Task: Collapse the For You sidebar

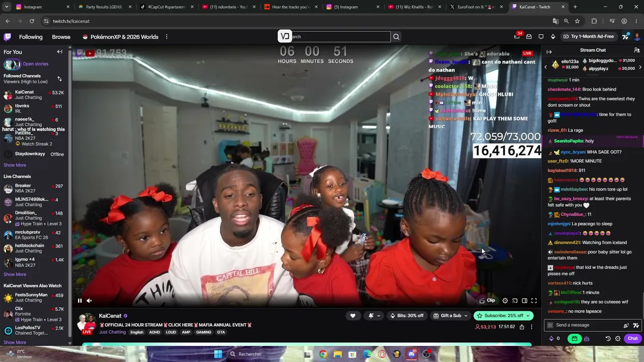Action: click(x=59, y=52)
